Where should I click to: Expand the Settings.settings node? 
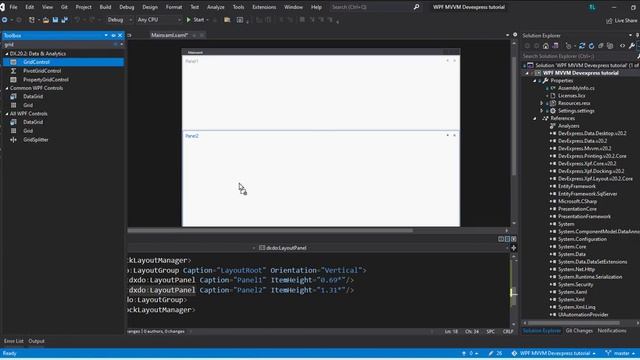click(x=542, y=111)
